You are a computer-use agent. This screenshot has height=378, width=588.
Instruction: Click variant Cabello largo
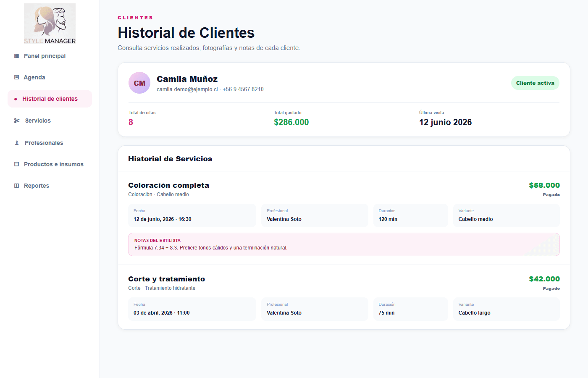475,313
